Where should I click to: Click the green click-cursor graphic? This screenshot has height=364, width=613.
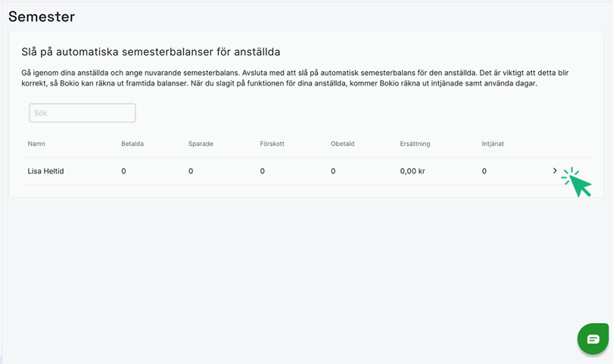point(577,182)
